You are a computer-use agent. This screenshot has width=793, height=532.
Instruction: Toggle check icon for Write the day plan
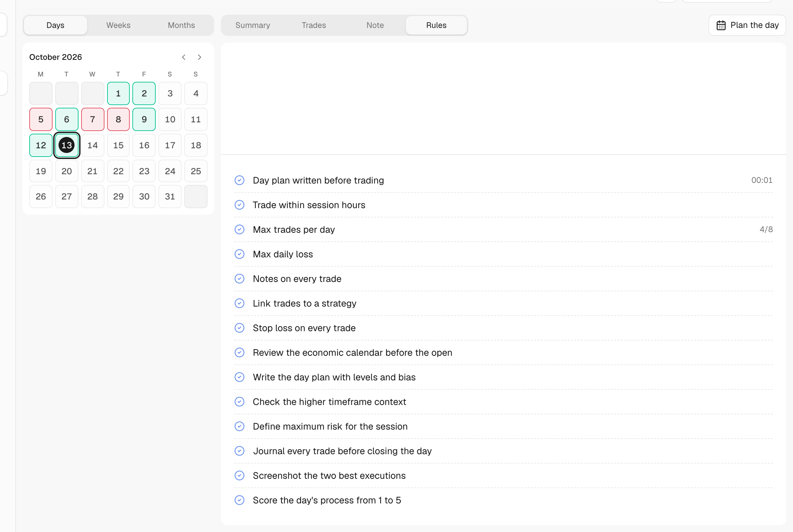tap(239, 377)
